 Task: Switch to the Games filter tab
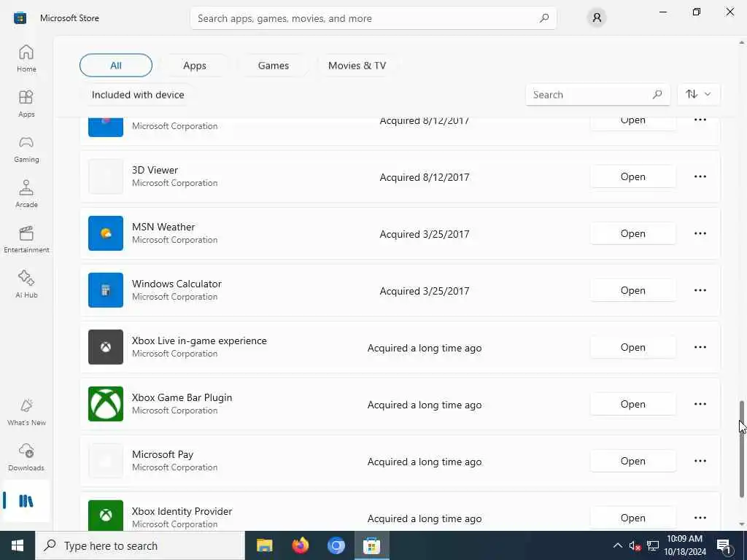[x=274, y=65]
